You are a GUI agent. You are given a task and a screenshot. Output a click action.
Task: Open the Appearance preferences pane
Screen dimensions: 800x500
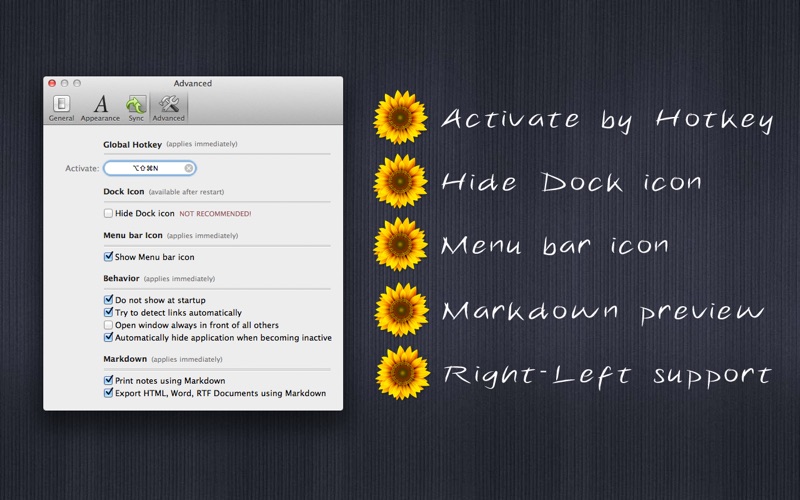point(100,108)
